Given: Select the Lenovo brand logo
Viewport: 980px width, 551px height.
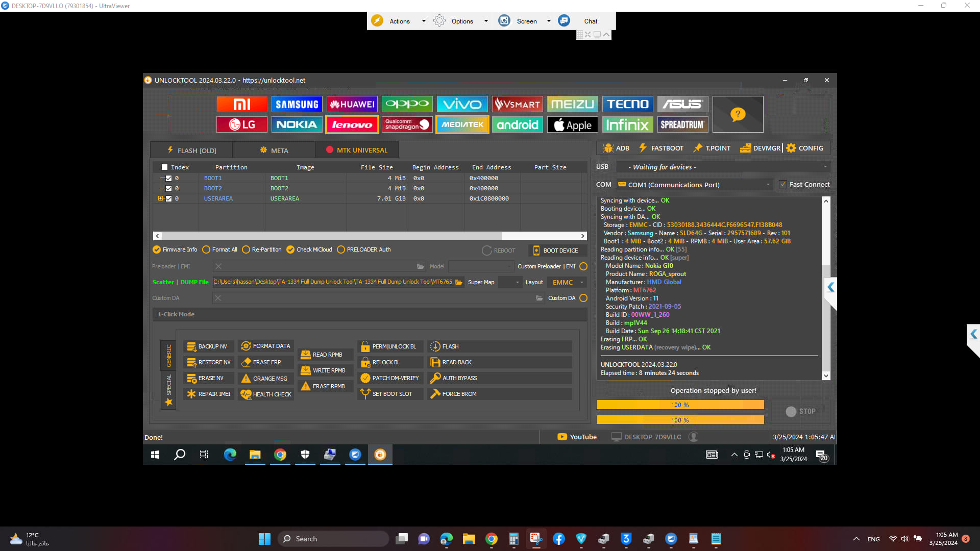Looking at the screenshot, I should (x=352, y=124).
